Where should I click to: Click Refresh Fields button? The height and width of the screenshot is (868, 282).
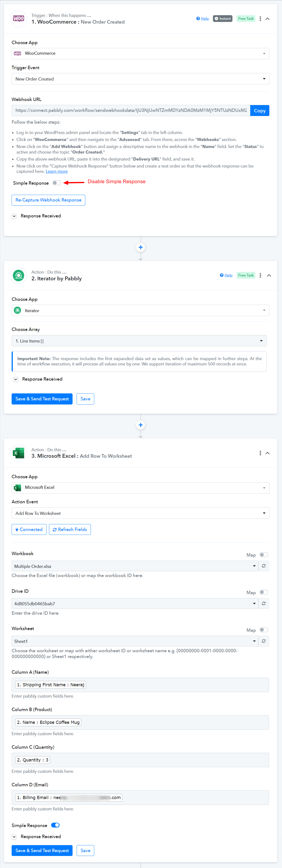tap(70, 530)
